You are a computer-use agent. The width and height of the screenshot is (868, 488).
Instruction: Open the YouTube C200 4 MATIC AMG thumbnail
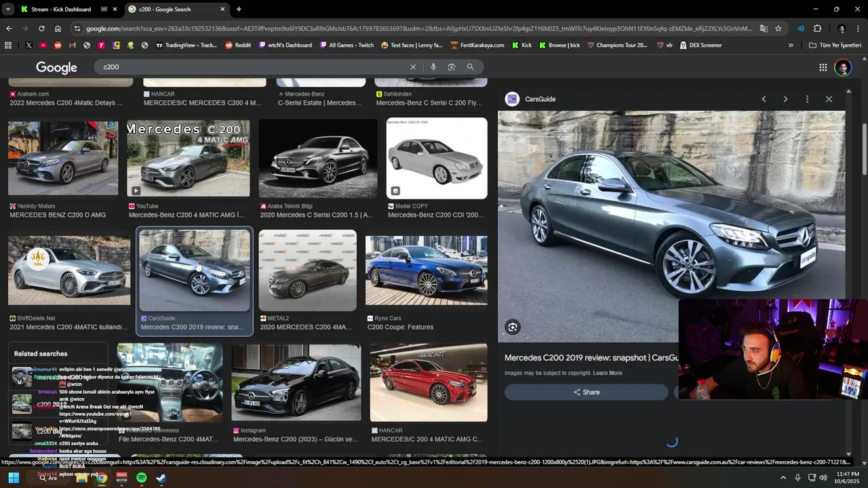tap(189, 159)
